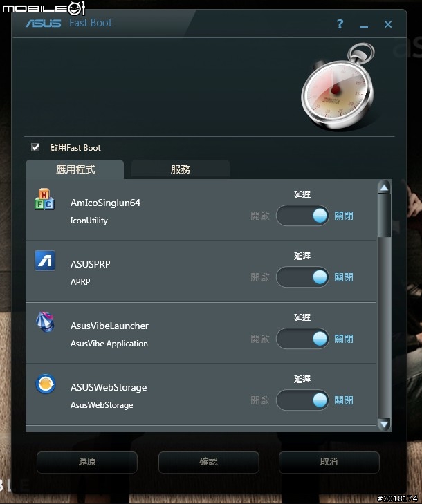
Task: Click the application list scrollbar thumb
Action: click(x=384, y=215)
